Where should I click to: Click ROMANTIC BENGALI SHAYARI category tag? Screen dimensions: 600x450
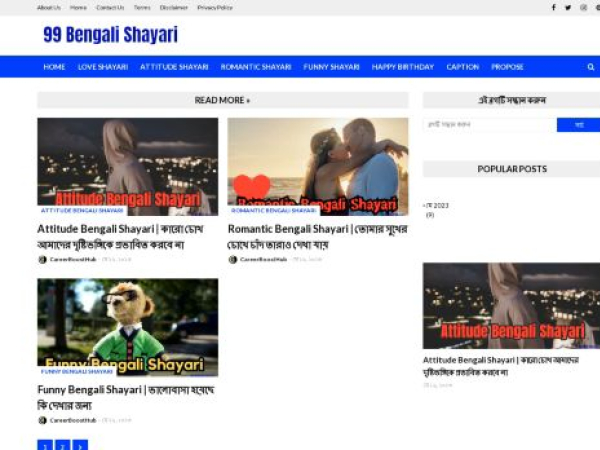[x=273, y=210]
